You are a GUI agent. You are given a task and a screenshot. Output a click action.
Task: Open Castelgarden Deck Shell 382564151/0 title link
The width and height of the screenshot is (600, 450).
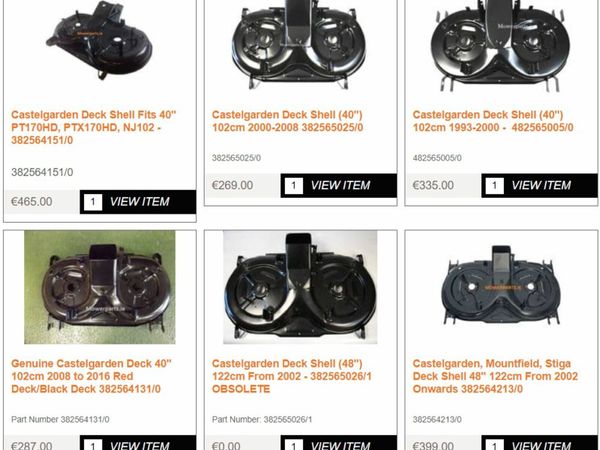(94, 127)
